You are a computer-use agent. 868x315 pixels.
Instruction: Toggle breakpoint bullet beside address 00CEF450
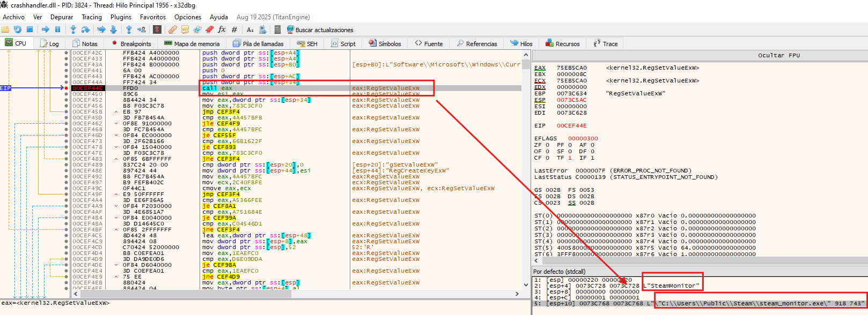67,94
